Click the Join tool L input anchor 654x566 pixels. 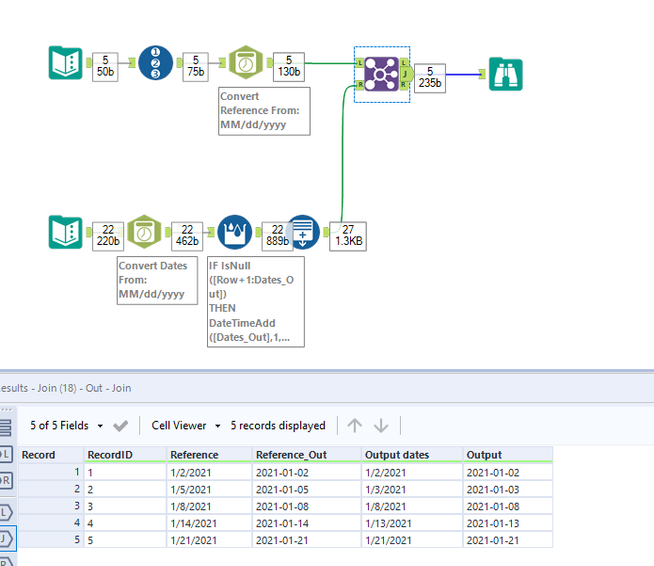click(359, 63)
